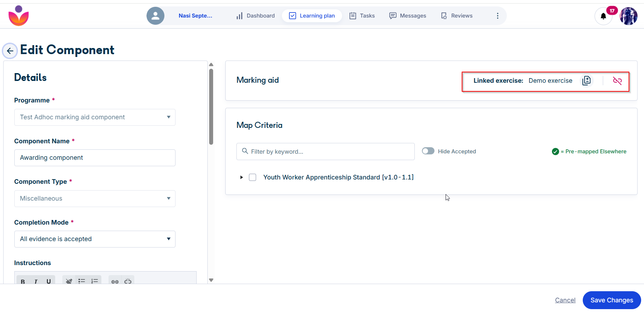Select the Nasi Septe... learner name

click(195, 16)
